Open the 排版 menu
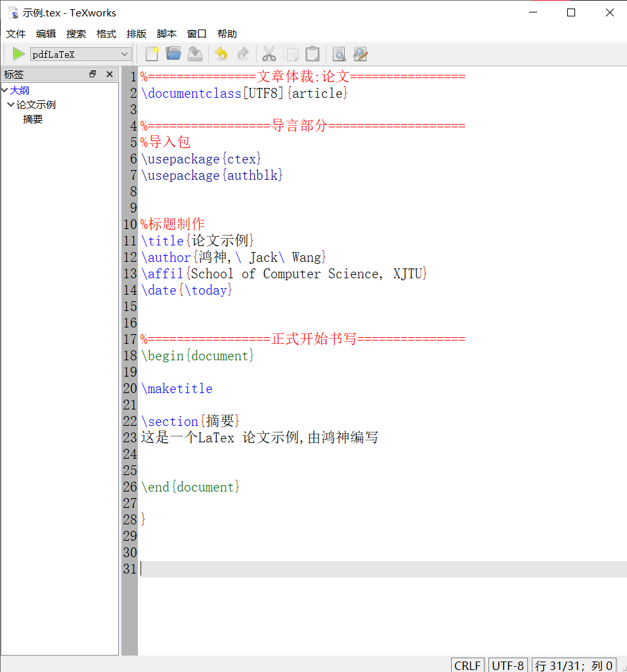627x672 pixels. click(x=137, y=34)
